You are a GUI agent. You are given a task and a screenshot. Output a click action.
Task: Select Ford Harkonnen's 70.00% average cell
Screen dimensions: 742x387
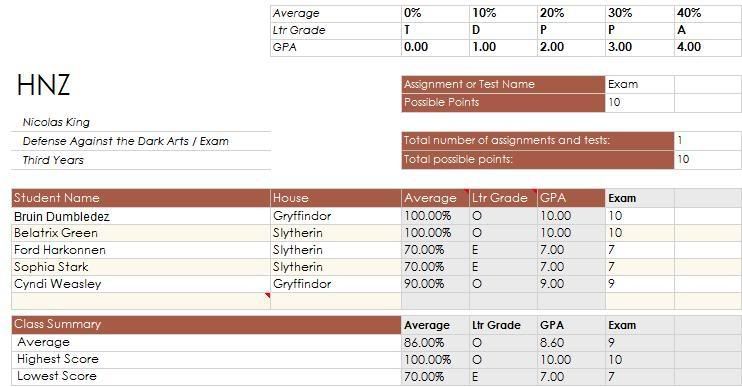point(435,250)
